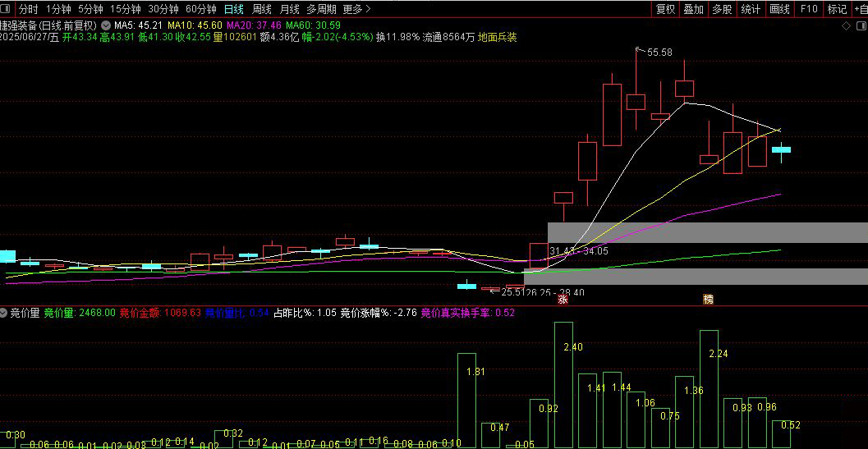Click the 竞价金额: 1069.63 value
The image size is (868, 449).
(160, 313)
